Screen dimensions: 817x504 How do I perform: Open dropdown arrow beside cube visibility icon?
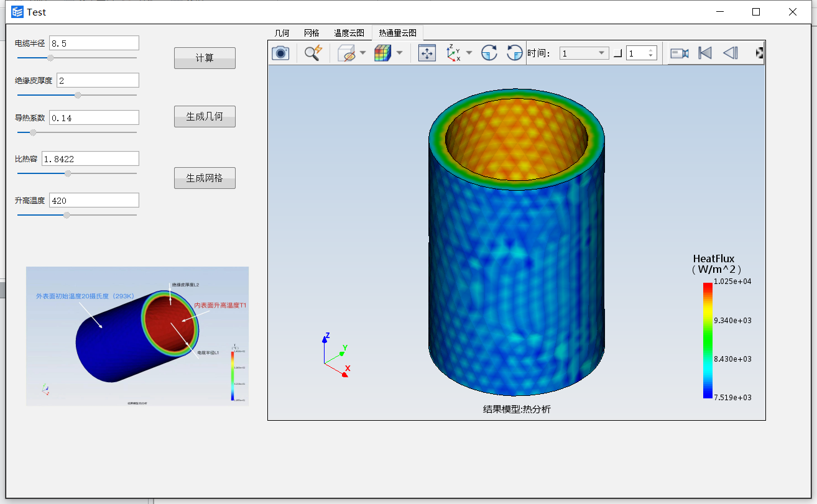(x=362, y=53)
